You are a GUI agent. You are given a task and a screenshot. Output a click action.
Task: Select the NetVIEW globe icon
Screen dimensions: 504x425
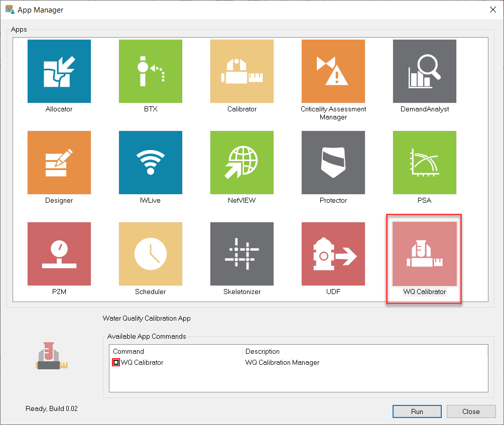click(x=242, y=163)
